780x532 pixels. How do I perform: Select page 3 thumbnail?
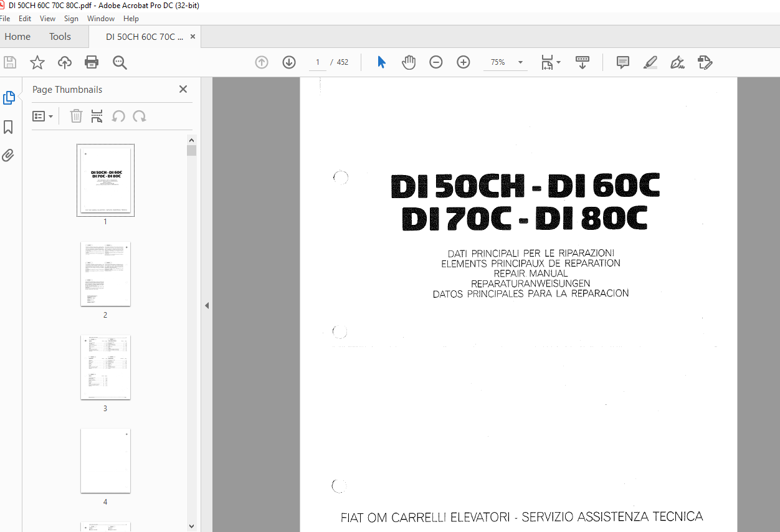click(105, 368)
